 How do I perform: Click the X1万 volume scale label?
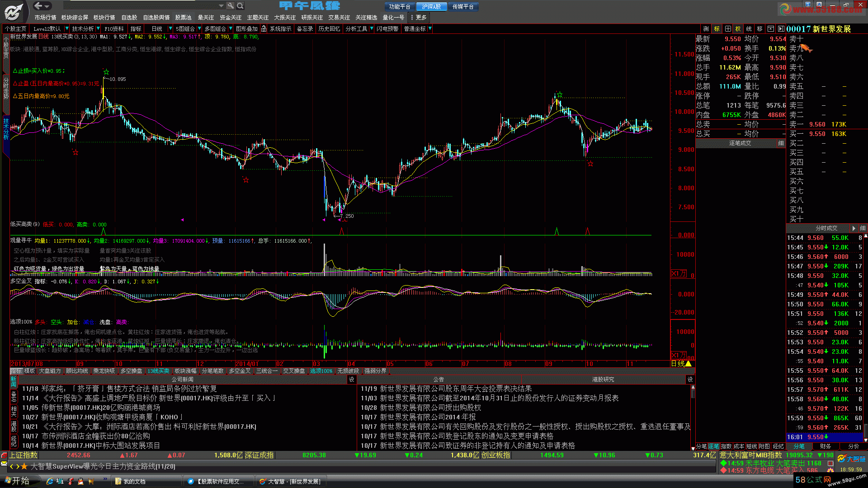click(x=679, y=274)
